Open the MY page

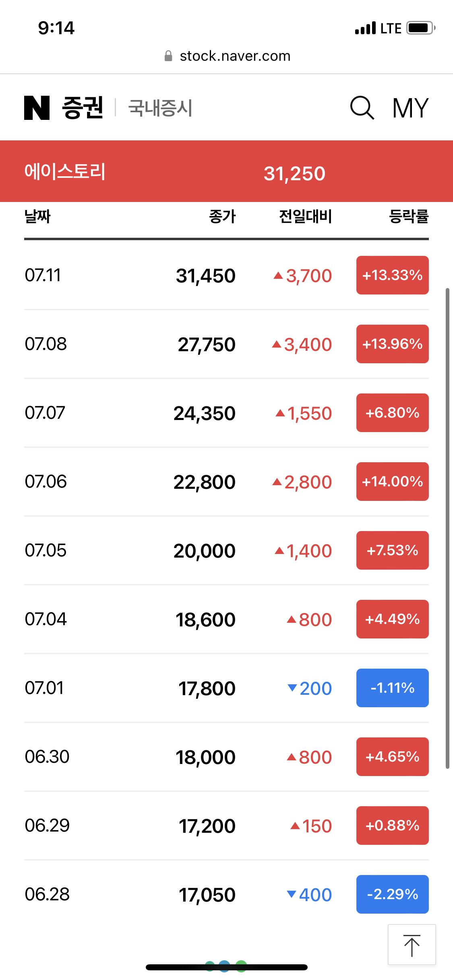[x=410, y=108]
